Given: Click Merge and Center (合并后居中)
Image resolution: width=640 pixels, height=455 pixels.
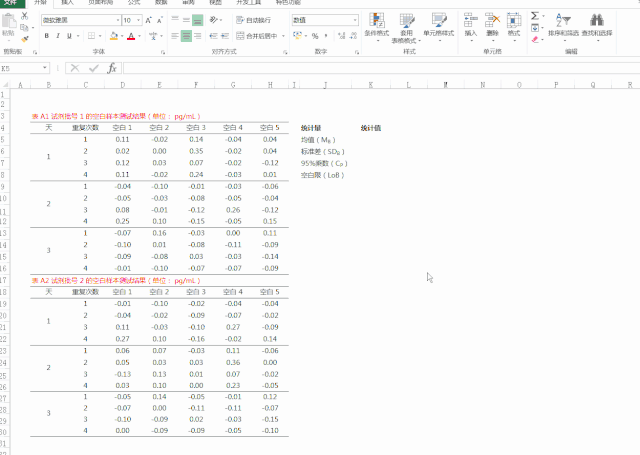Looking at the screenshot, I should coord(264,36).
